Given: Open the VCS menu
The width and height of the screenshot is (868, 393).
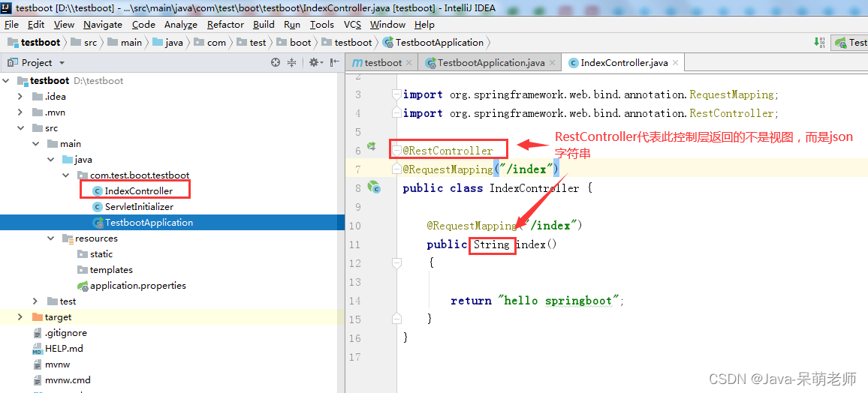Looking at the screenshot, I should point(353,24).
